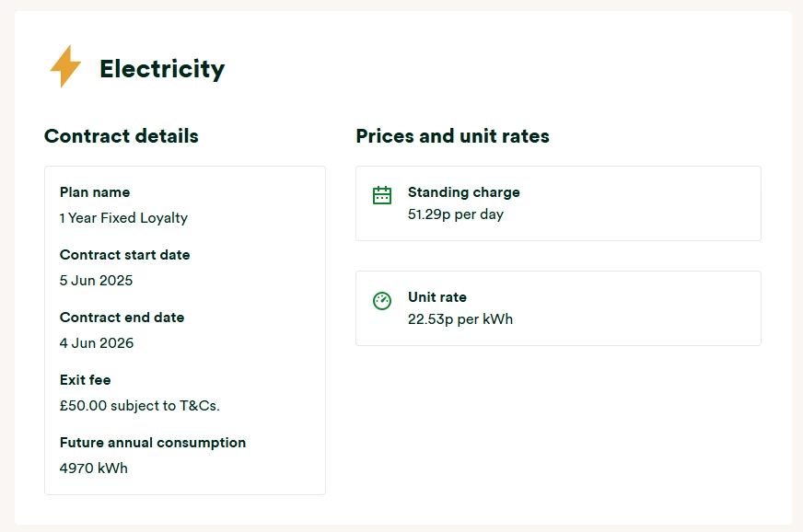Image resolution: width=803 pixels, height=532 pixels.
Task: Select the Prices and unit rates heading
Action: pos(452,136)
